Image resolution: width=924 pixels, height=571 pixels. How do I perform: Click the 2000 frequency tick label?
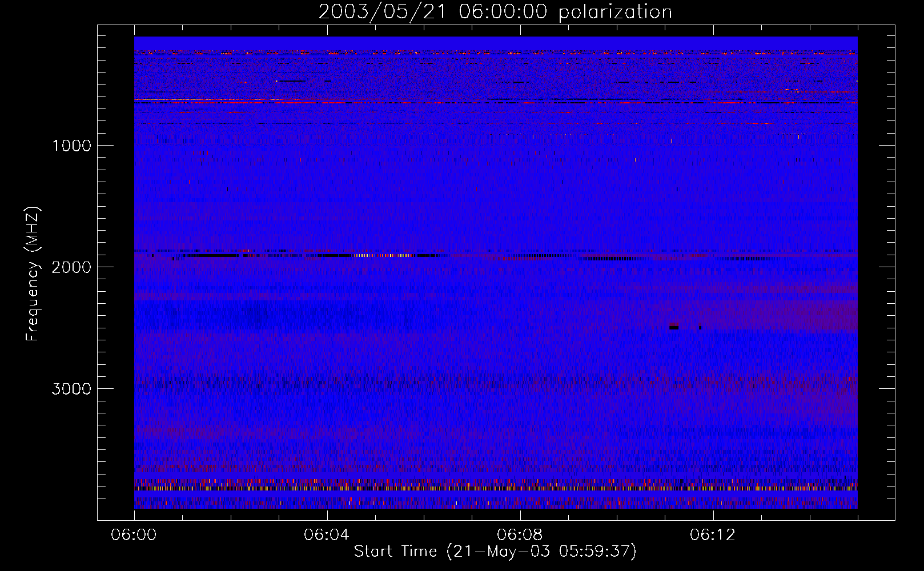point(71,267)
